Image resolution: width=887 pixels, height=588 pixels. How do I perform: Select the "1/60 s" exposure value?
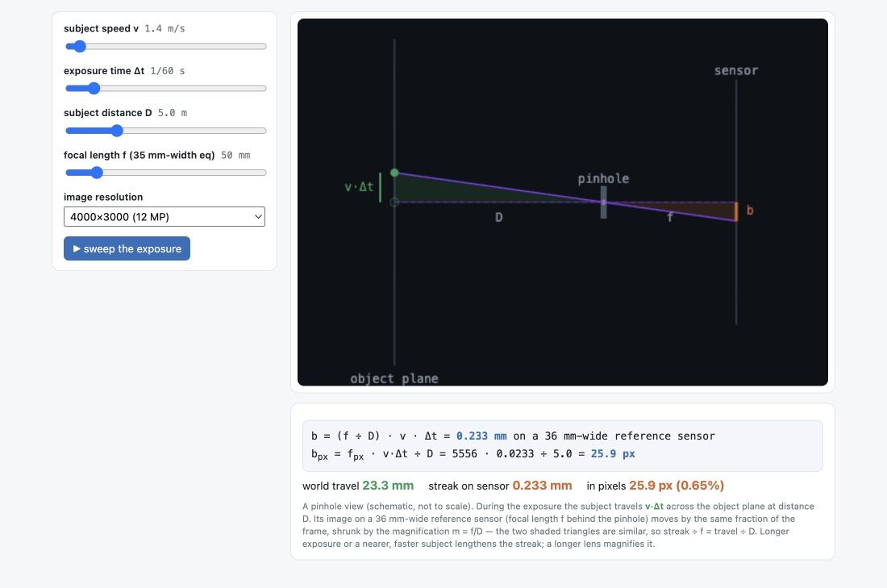[168, 71]
